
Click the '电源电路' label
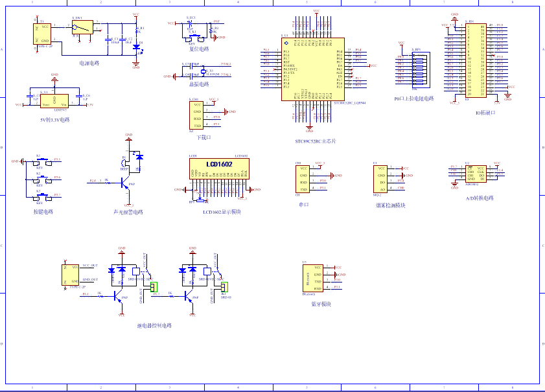pyautogui.click(x=89, y=63)
